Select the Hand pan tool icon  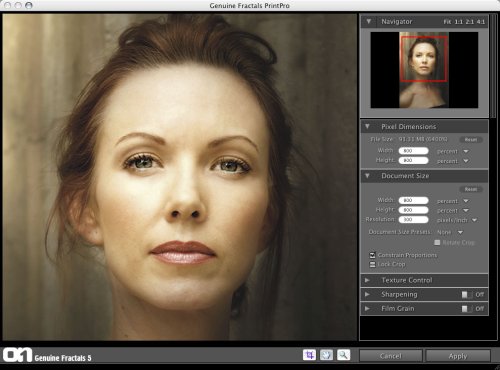(326, 355)
